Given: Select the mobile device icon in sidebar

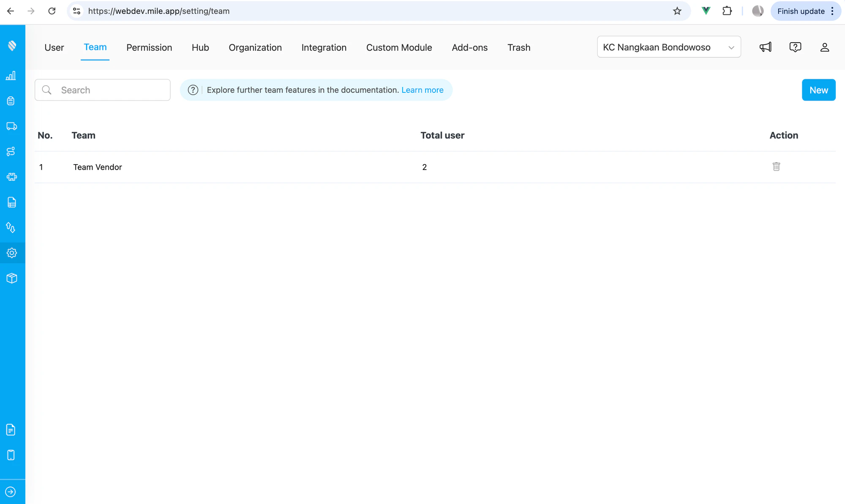Looking at the screenshot, I should [11, 455].
